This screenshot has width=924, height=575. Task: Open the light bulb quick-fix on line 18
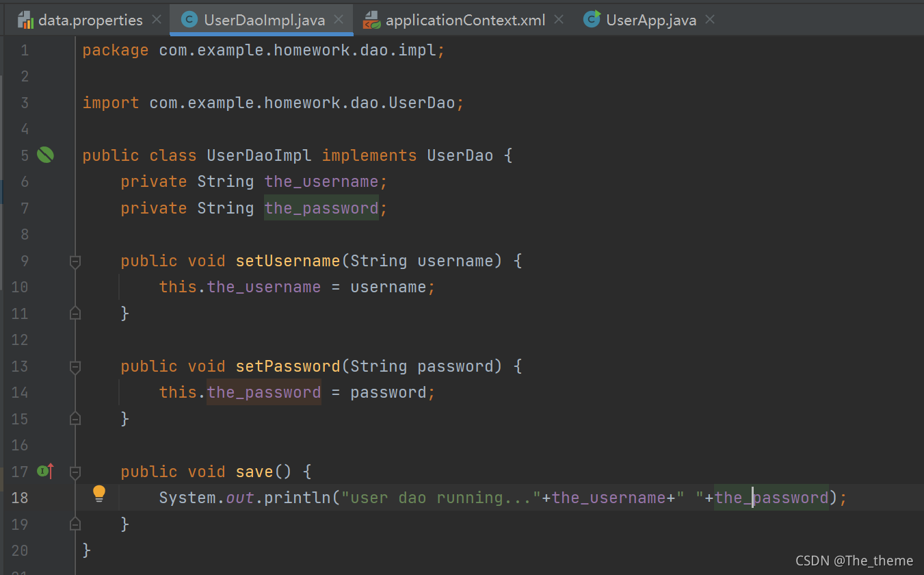coord(99,494)
